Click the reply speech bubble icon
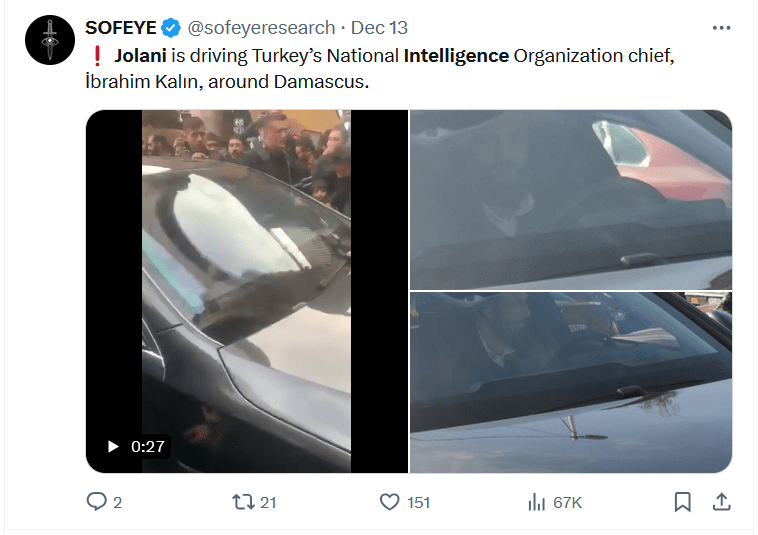This screenshot has height=535, width=758. click(x=97, y=501)
